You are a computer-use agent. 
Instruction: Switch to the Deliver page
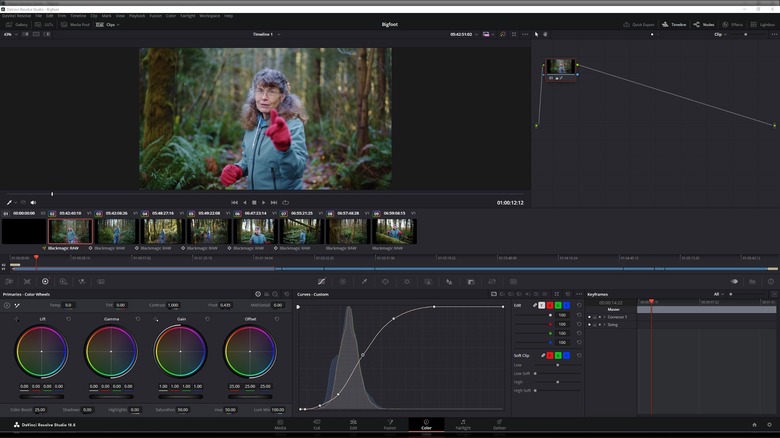click(x=499, y=425)
